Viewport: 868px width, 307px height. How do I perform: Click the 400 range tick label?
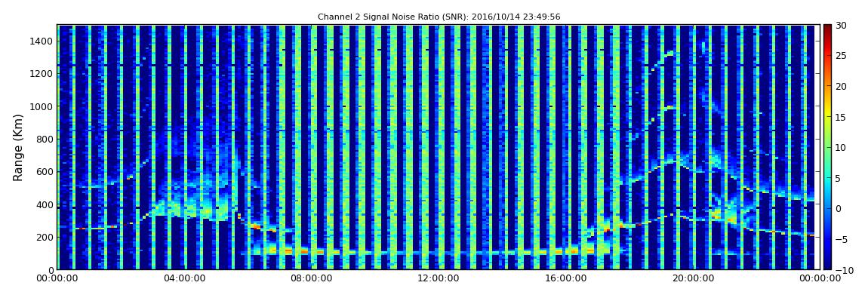coord(45,204)
